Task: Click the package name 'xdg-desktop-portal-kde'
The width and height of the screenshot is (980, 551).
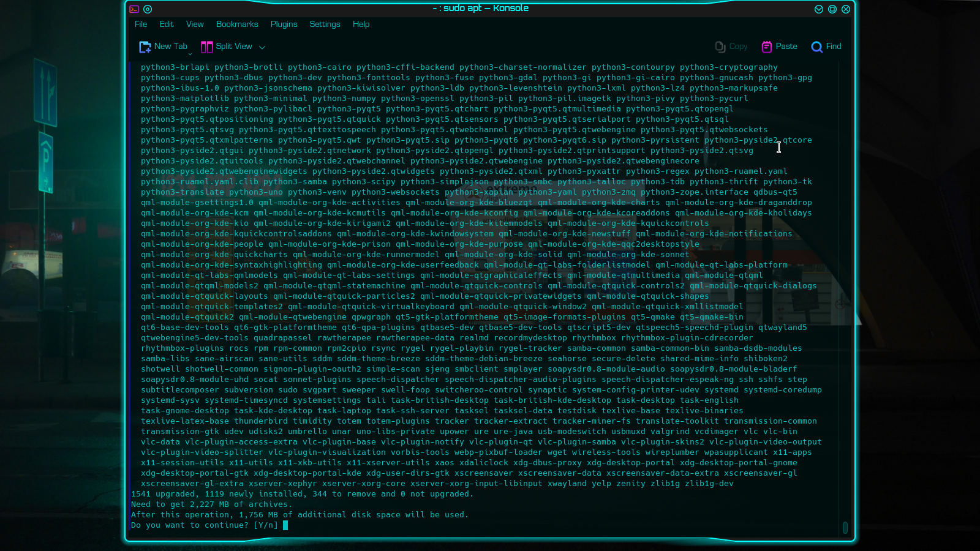Action: click(307, 473)
